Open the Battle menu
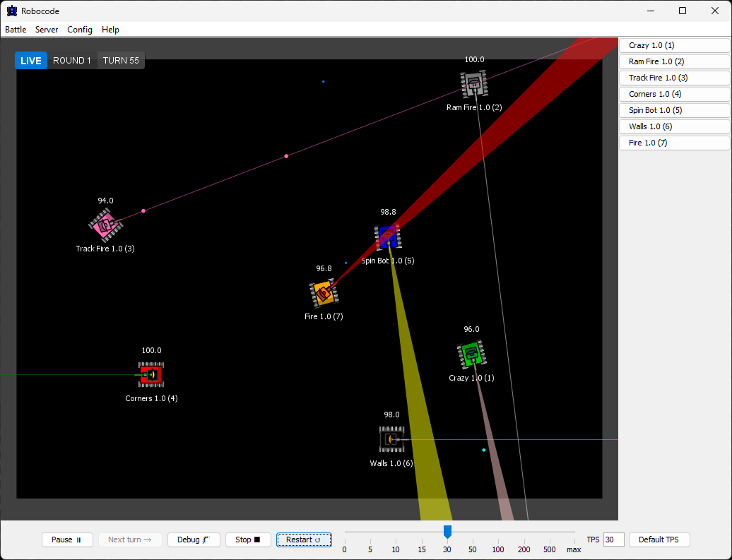This screenshot has height=560, width=732. point(16,30)
